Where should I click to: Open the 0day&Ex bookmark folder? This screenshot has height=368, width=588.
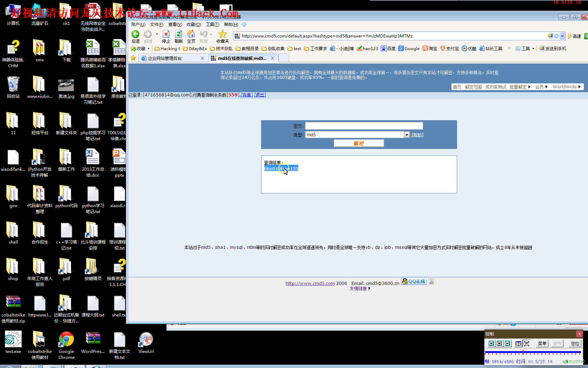195,48
